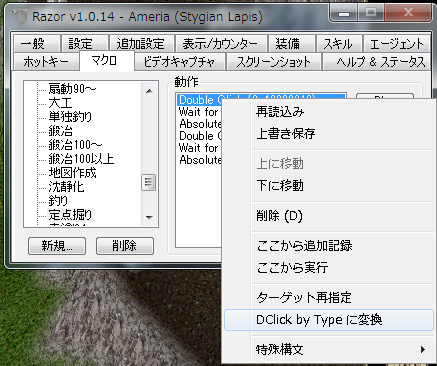Open the ホットキー tab

(46, 62)
